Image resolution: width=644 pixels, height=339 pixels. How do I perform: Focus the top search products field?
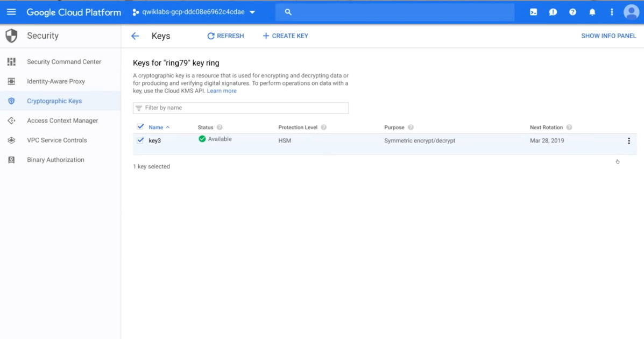point(395,12)
